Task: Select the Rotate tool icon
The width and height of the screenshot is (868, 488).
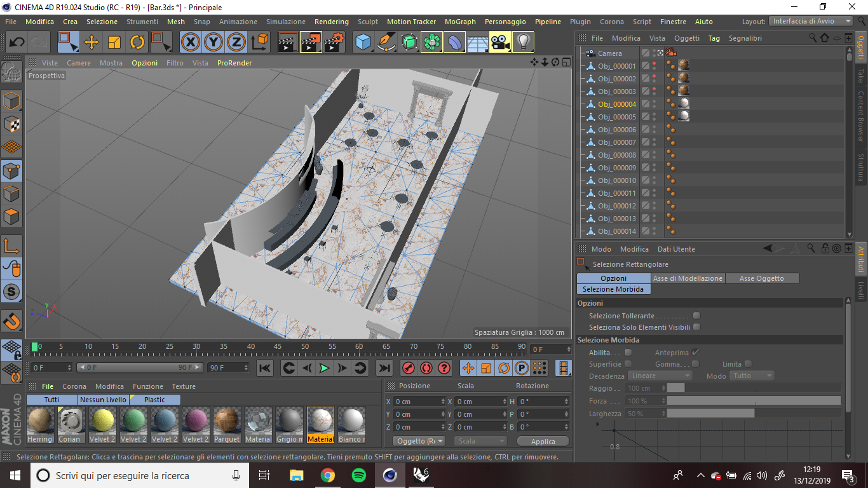Action: point(137,43)
